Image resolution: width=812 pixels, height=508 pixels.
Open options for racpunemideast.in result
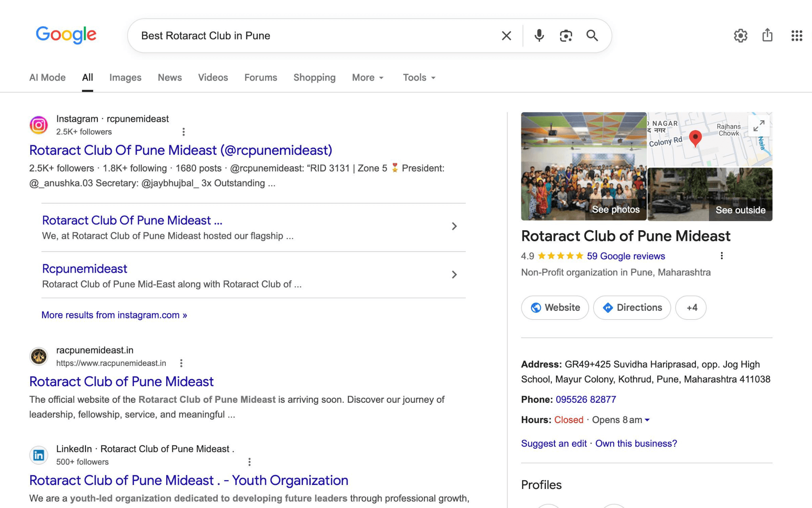tap(181, 363)
